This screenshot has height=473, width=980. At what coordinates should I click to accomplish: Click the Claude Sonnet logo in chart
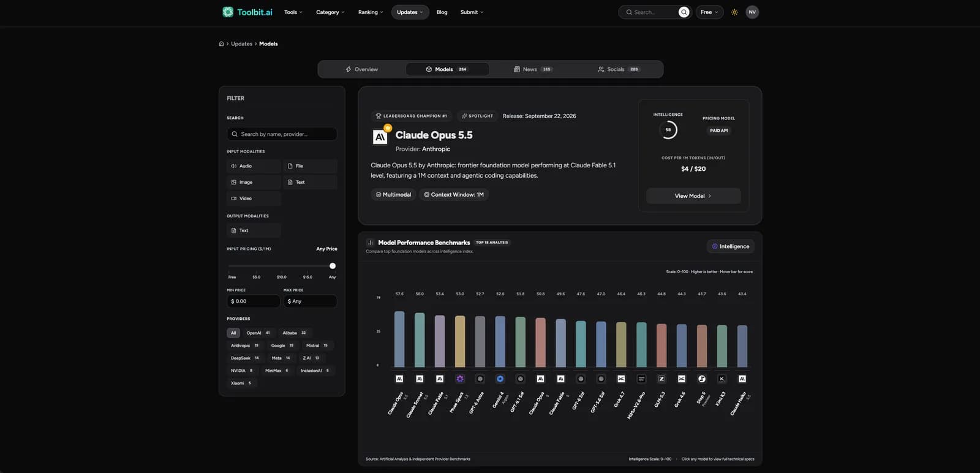pyautogui.click(x=420, y=379)
